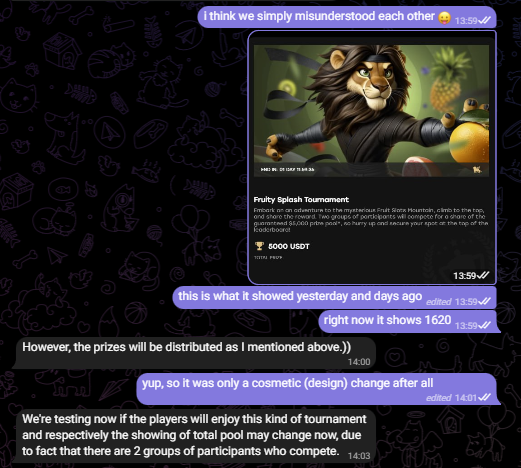Click the 14:03 timestamp on the last message

click(359, 456)
